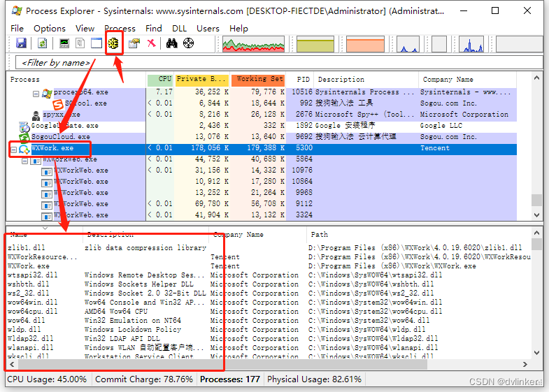Sort by Private Bytes column header

pos(201,80)
